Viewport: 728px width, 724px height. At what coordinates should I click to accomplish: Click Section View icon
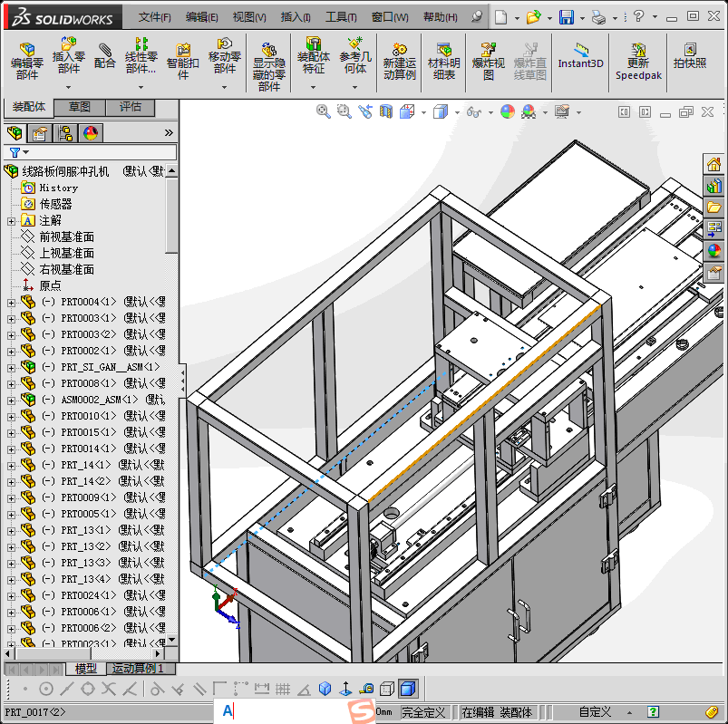click(386, 111)
